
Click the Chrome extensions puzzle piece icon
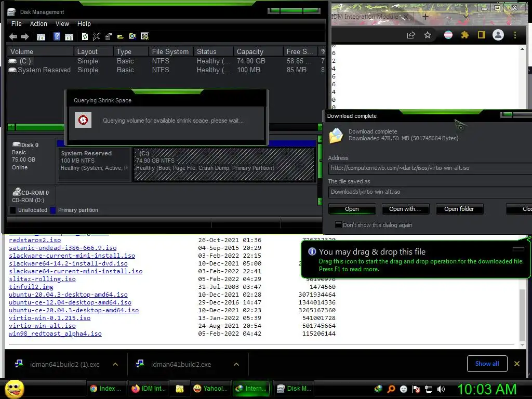coord(465,35)
